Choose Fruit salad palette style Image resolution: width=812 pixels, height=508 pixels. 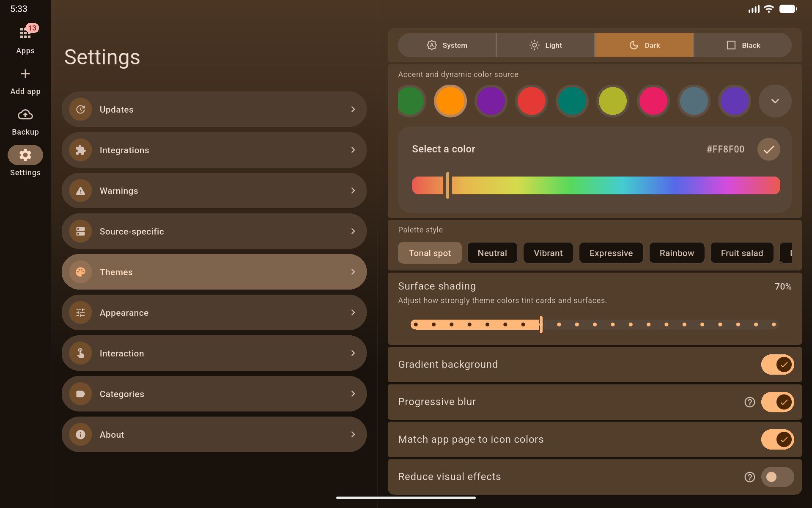[x=742, y=253]
